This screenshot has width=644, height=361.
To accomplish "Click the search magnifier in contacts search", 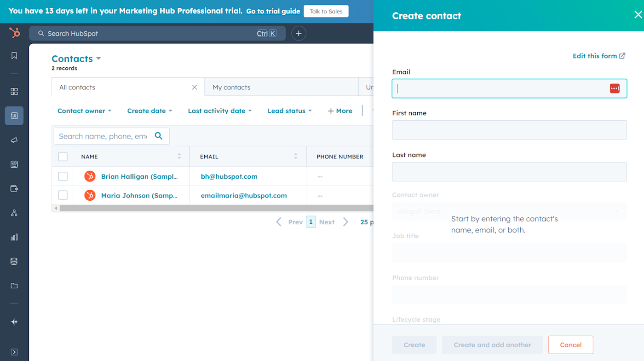I will (159, 136).
